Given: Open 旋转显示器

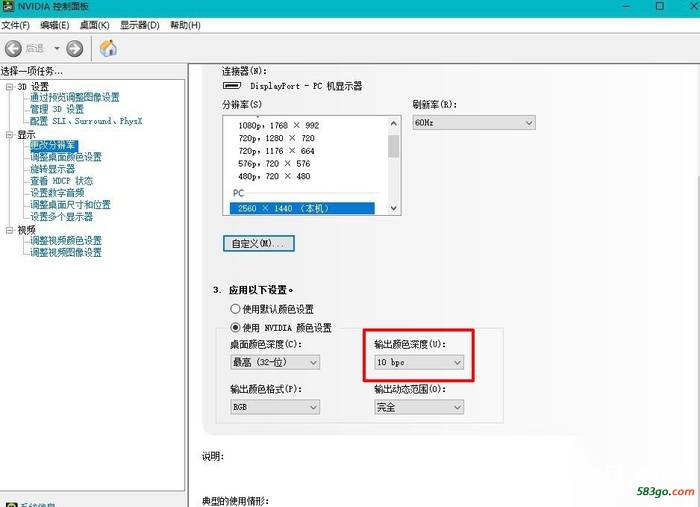Looking at the screenshot, I should pos(52,169).
